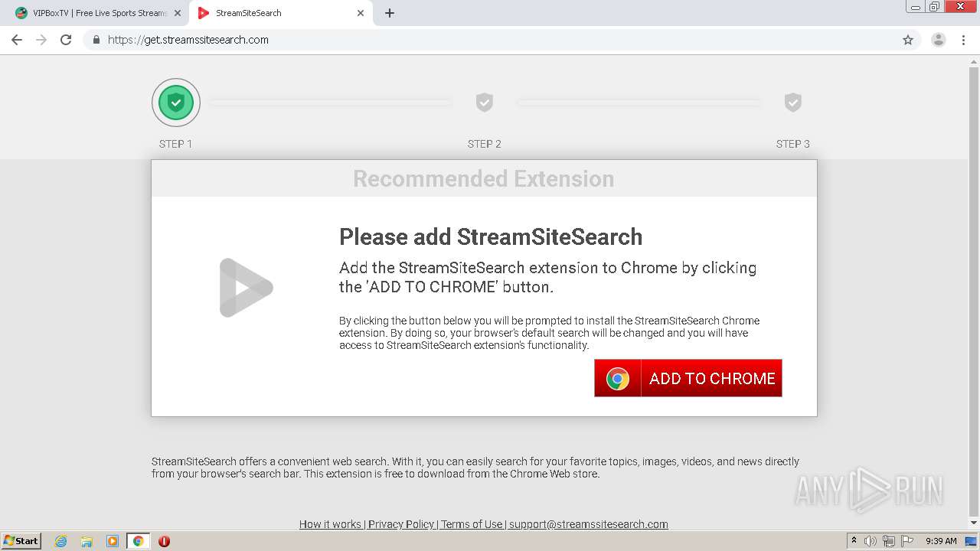Image resolution: width=980 pixels, height=551 pixels.
Task: Click the green Step 1 shield icon
Action: pos(176,102)
